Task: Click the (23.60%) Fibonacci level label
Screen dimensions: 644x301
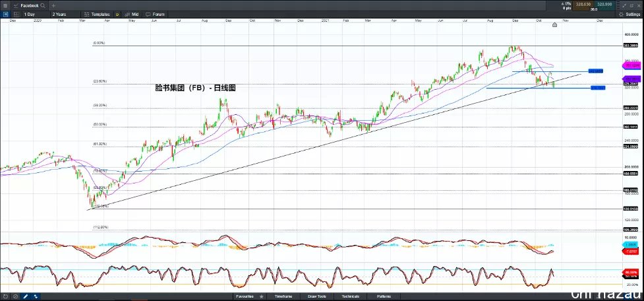Action: [100, 81]
